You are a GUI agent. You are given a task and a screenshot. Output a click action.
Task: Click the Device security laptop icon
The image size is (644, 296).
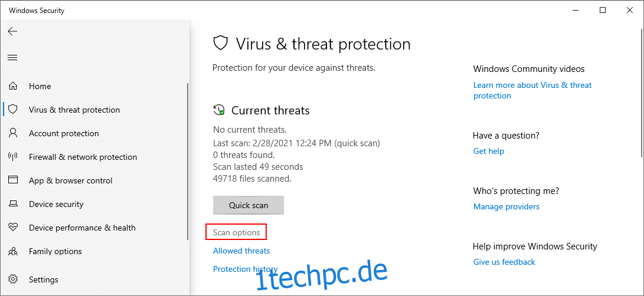click(13, 204)
